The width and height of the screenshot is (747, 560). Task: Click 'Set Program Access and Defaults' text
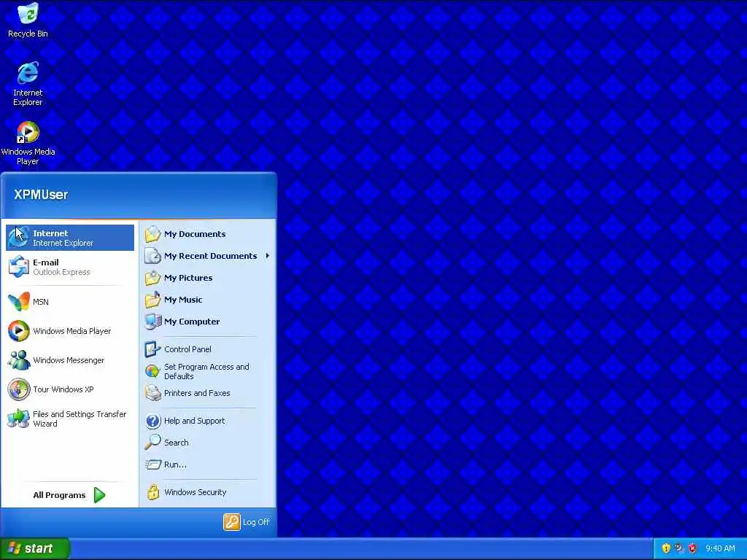click(x=206, y=371)
